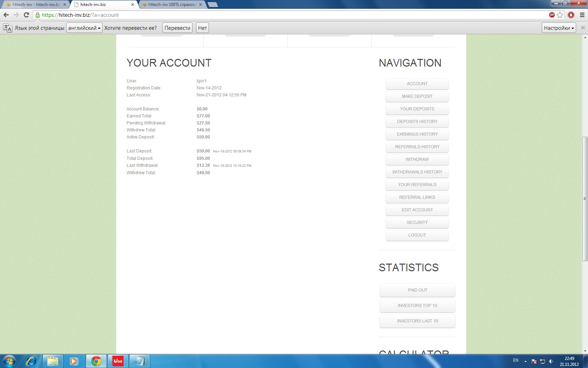The width and height of the screenshot is (588, 368).
Task: Open YOUR REFERRALS
Action: pos(417,185)
